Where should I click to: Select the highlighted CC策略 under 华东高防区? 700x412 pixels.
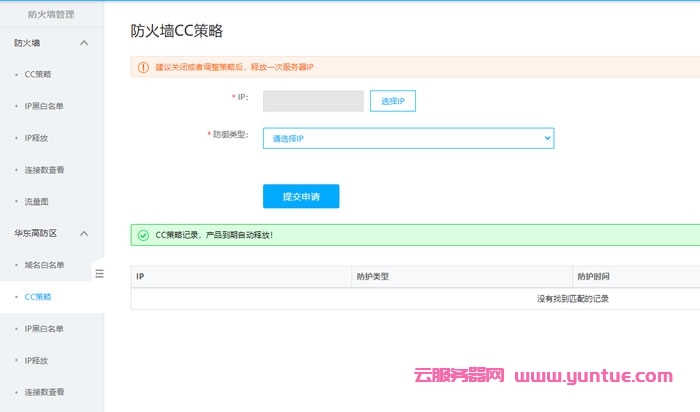pos(38,297)
